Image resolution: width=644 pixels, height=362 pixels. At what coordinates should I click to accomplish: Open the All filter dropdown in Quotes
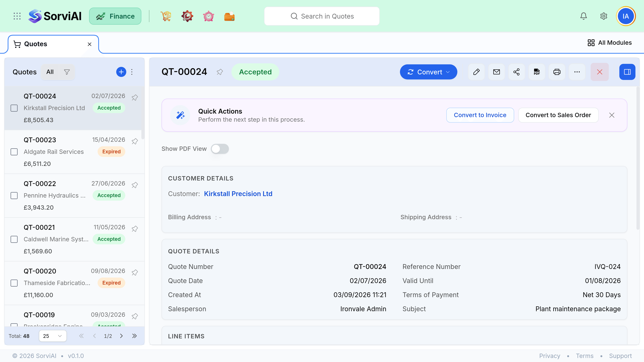click(x=50, y=72)
